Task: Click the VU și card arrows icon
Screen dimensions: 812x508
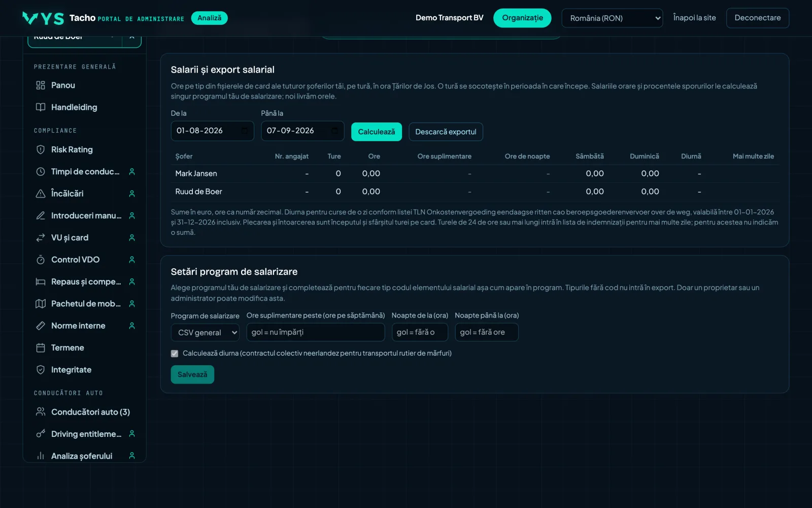Action: point(41,238)
